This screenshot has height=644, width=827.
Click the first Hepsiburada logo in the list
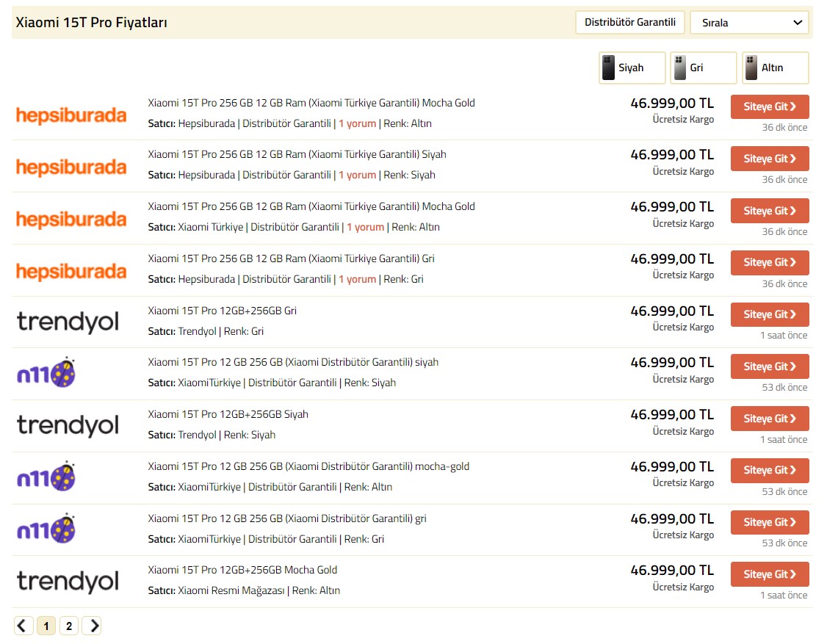coord(71,115)
